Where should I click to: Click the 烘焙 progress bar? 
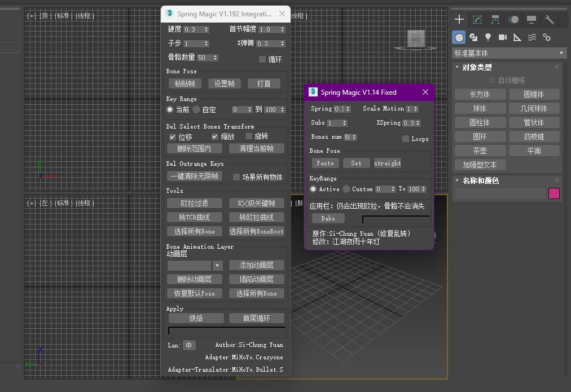coord(226,331)
